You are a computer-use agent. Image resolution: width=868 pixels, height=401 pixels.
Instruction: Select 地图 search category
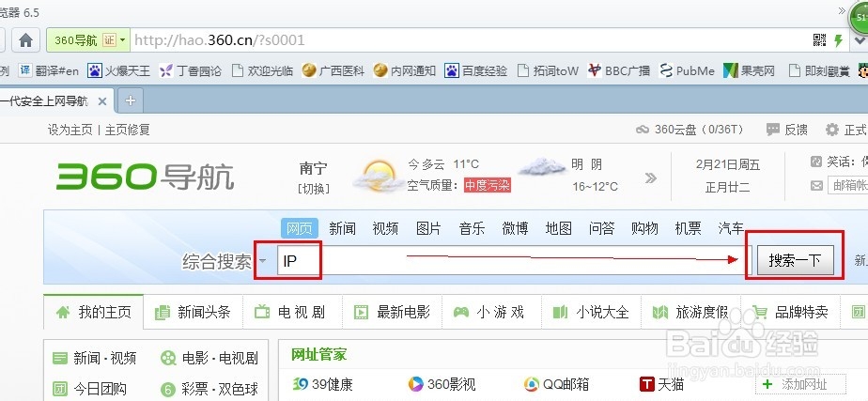click(558, 228)
